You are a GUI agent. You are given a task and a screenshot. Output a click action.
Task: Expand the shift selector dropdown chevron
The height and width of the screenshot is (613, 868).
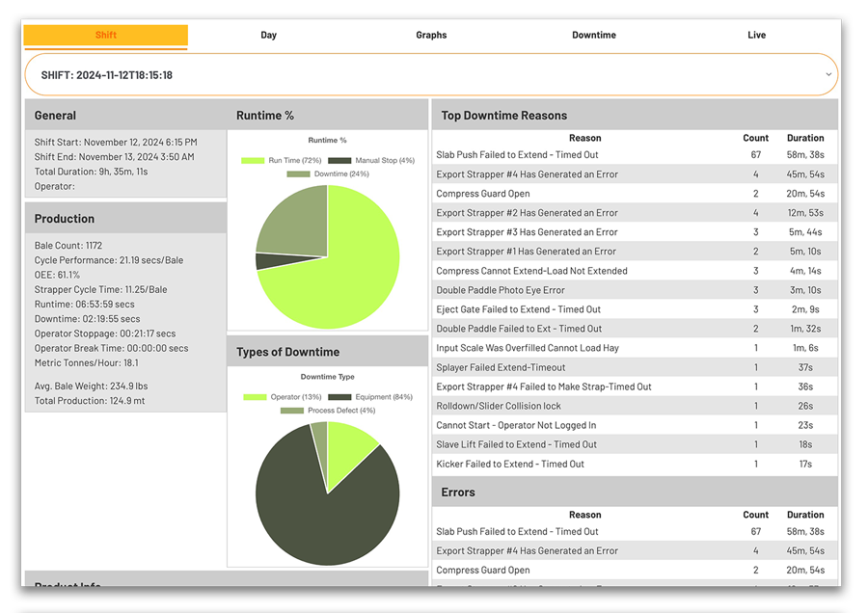point(828,74)
